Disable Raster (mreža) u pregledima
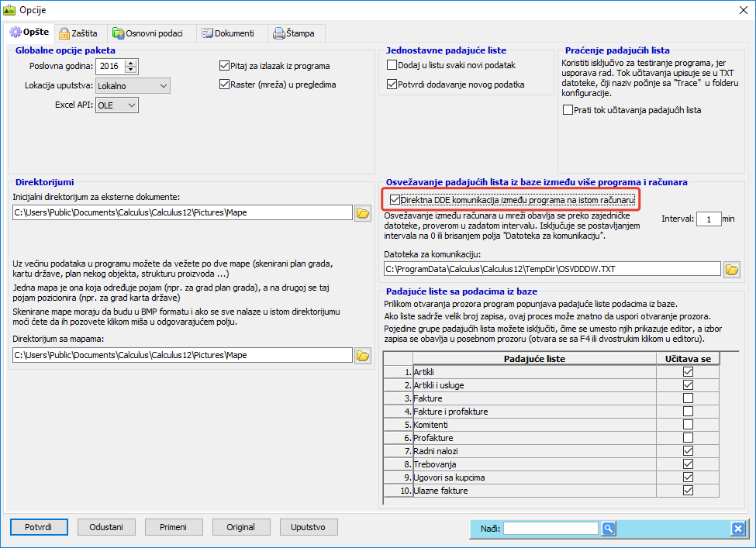 (x=225, y=84)
